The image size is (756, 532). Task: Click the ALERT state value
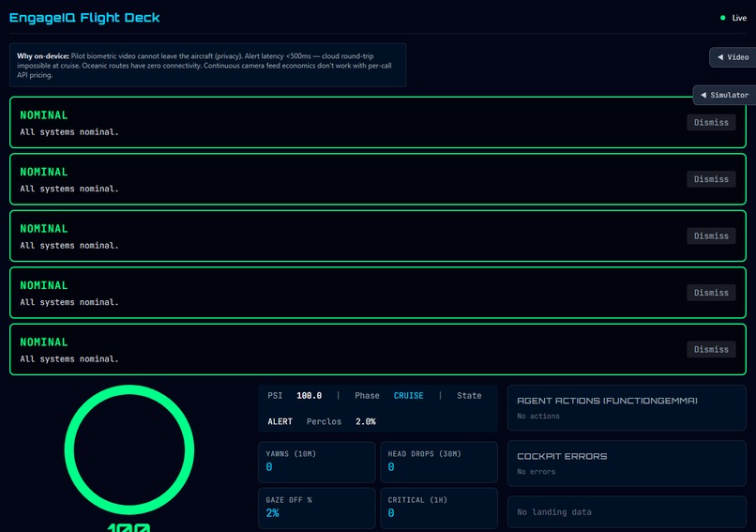click(280, 421)
